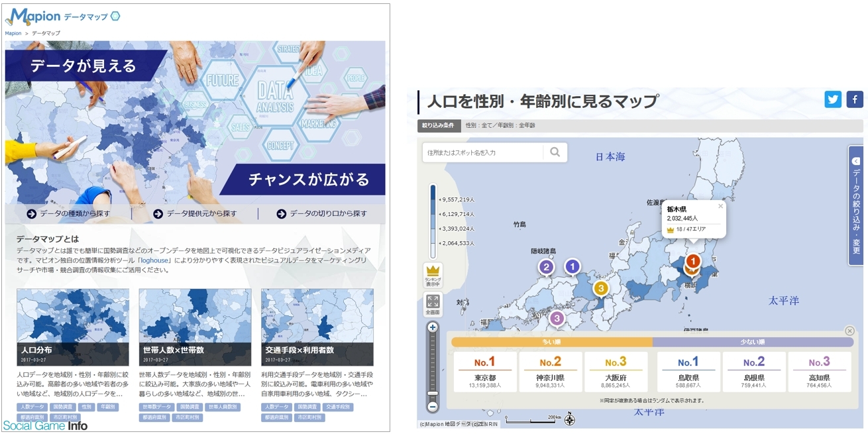Select the orange number 1 marker on Tokyo

(692, 262)
